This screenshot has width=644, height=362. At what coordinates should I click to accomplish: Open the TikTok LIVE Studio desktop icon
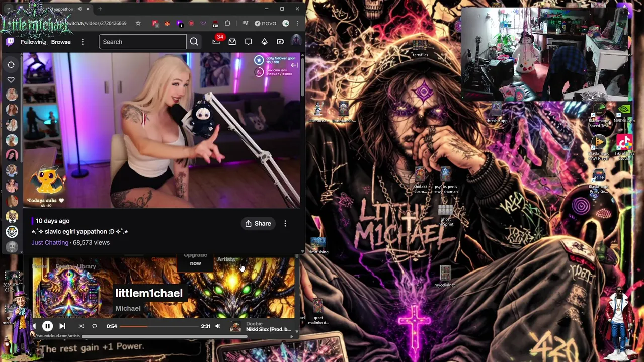(x=624, y=148)
